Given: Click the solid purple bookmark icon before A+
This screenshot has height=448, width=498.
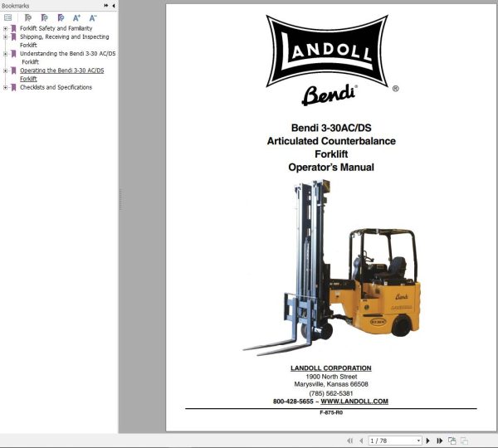Looking at the screenshot, I should tap(61, 17).
